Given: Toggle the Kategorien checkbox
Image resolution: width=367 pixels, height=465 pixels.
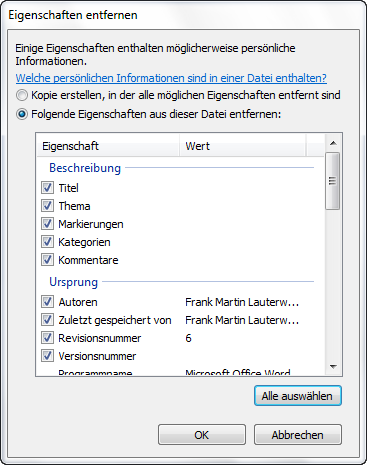Looking at the screenshot, I should [47, 242].
